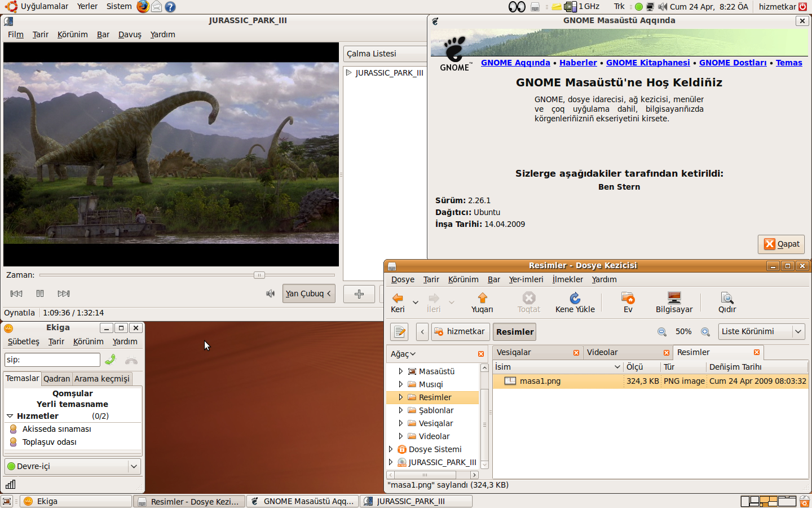This screenshot has width=812, height=508.
Task: Select the Akisseda sınaması contact
Action: point(56,429)
